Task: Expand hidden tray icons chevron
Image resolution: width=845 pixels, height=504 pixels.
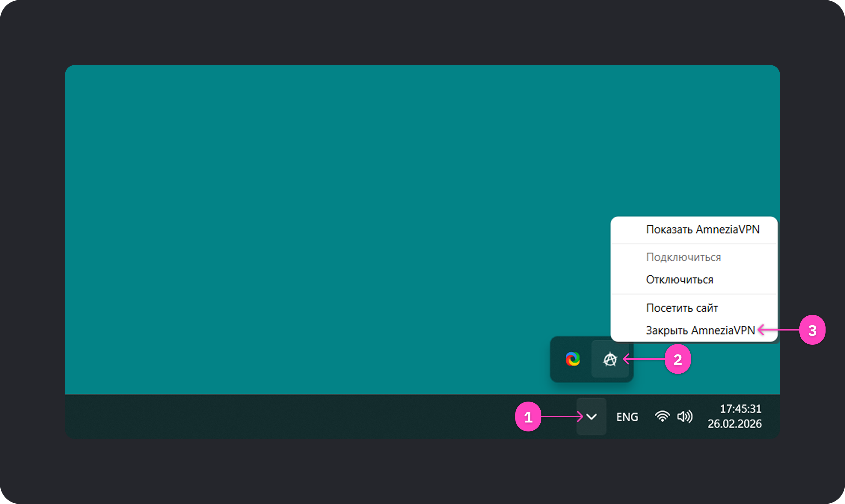Action: tap(591, 417)
